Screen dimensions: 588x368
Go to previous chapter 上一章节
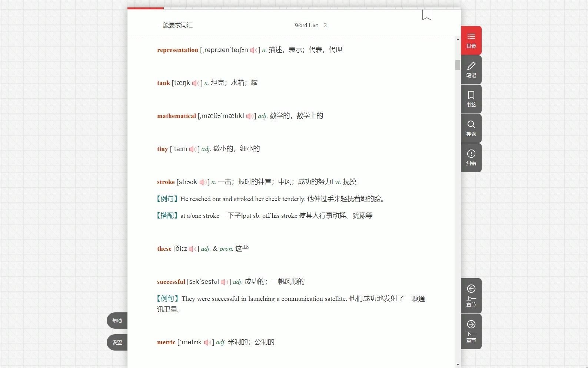tap(471, 296)
